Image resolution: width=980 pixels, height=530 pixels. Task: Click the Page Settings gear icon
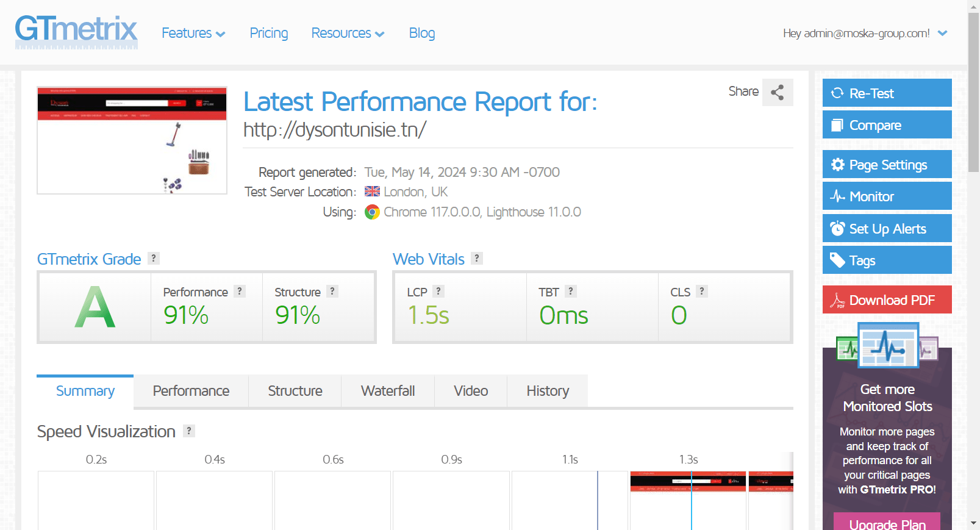837,164
